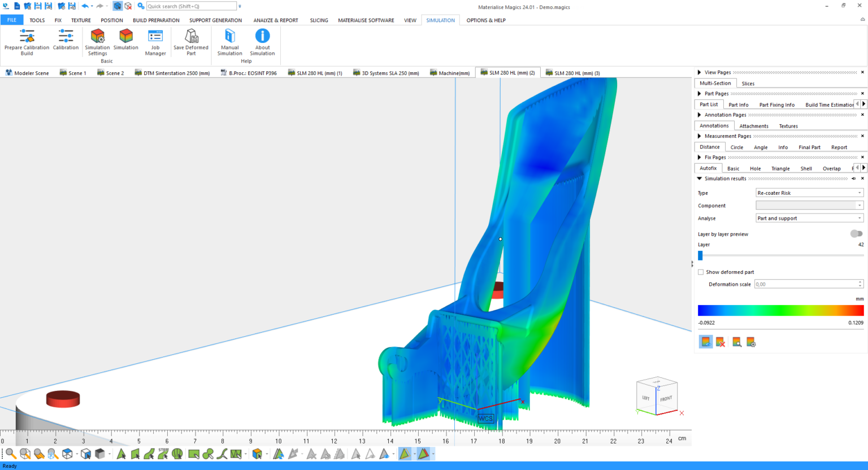Open the Manual Simulation tool
Screen dimensions: 868x470
[x=229, y=42]
